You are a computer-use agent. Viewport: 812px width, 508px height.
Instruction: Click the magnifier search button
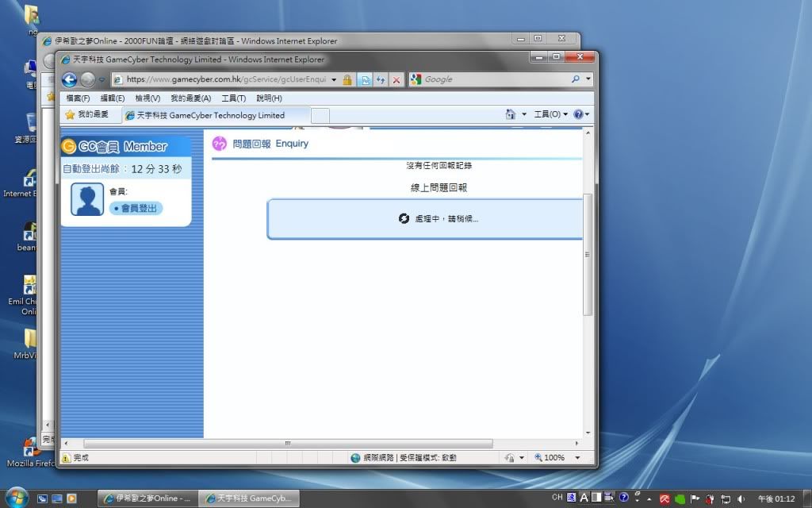point(576,79)
